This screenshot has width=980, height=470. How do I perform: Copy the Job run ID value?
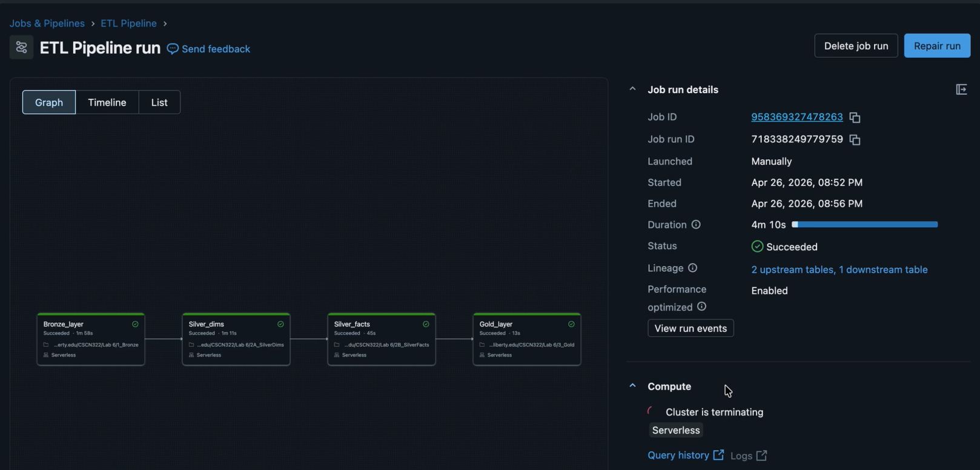click(855, 140)
